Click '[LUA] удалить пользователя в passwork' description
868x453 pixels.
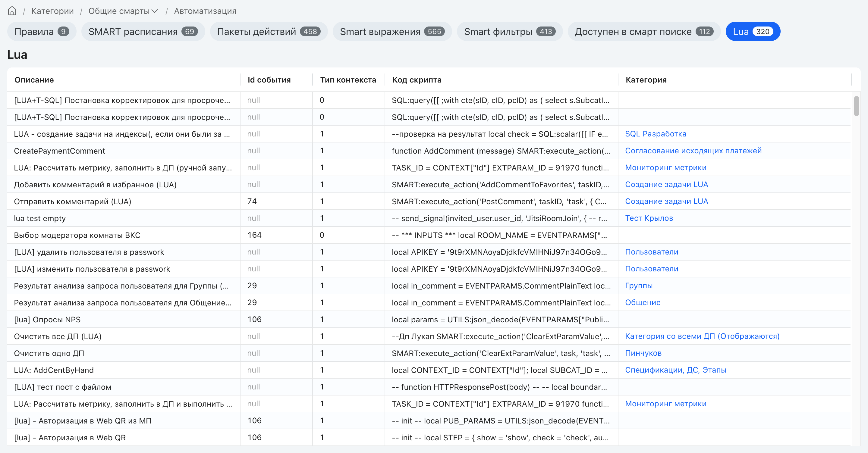tap(89, 252)
